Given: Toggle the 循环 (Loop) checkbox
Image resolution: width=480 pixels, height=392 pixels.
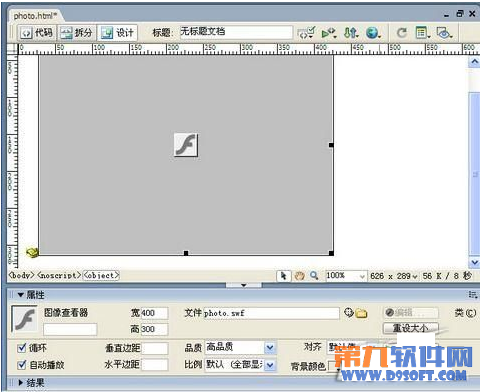Looking at the screenshot, I should 22,348.
